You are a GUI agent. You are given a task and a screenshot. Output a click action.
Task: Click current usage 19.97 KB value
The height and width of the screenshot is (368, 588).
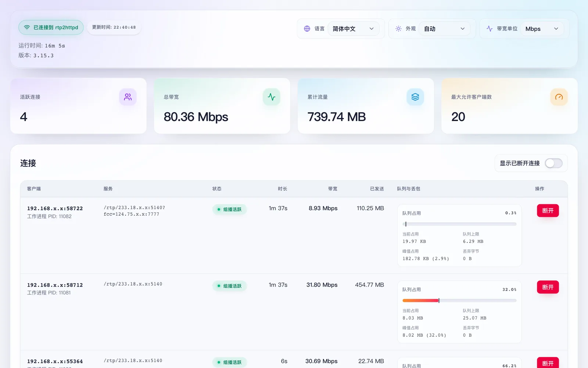pyautogui.click(x=414, y=241)
